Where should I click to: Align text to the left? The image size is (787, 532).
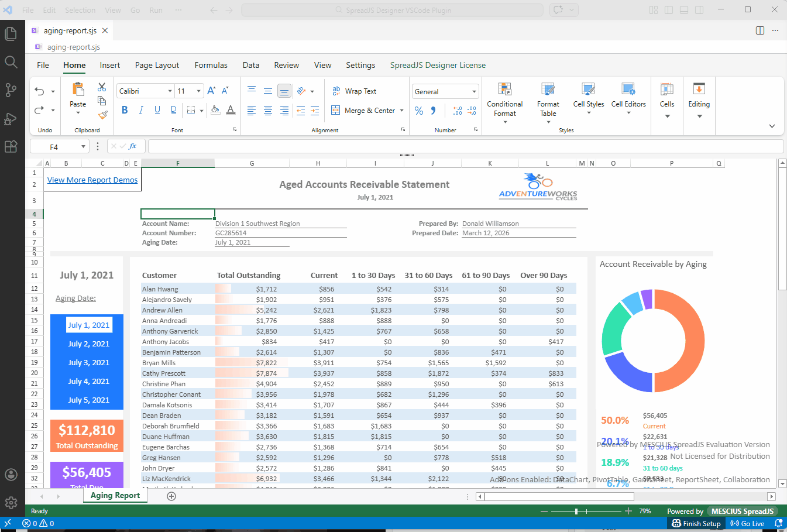pyautogui.click(x=252, y=110)
